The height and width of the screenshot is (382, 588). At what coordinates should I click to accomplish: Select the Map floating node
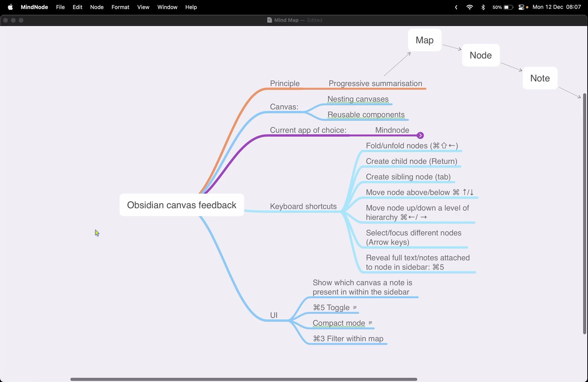(x=424, y=40)
